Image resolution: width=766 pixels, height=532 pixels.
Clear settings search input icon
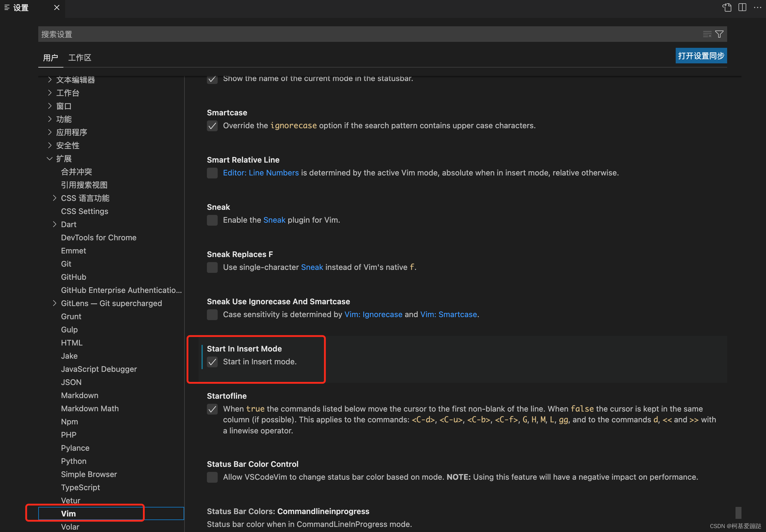[x=707, y=34]
